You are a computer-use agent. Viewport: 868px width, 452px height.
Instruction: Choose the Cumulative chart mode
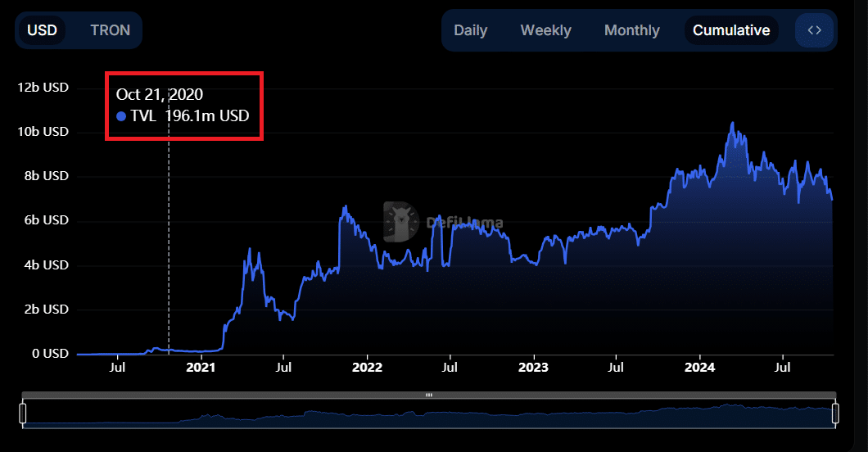730,30
